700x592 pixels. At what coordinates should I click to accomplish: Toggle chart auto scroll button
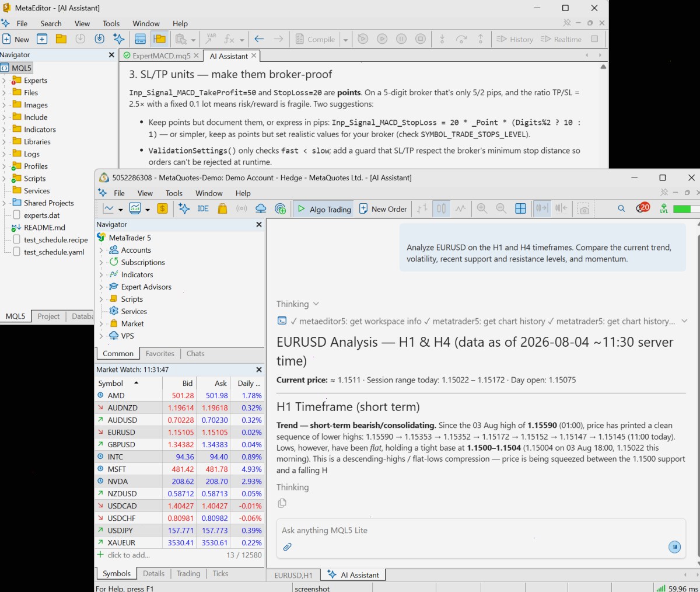click(x=542, y=209)
